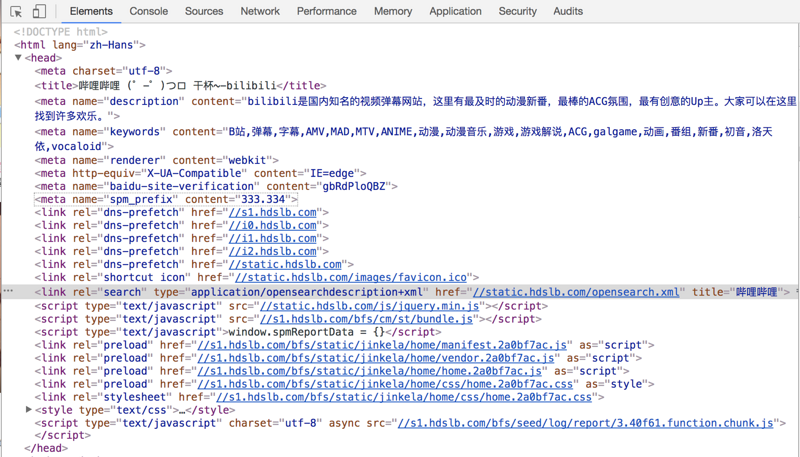Open the stylesheet home.2a0bf7ac.css link
The height and width of the screenshot is (457, 800).
pos(404,397)
